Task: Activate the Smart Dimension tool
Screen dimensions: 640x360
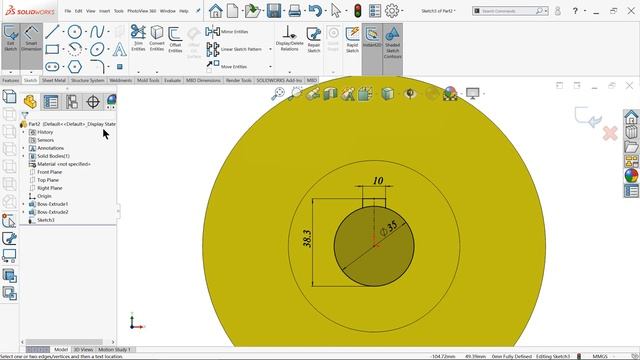Action: point(31,39)
